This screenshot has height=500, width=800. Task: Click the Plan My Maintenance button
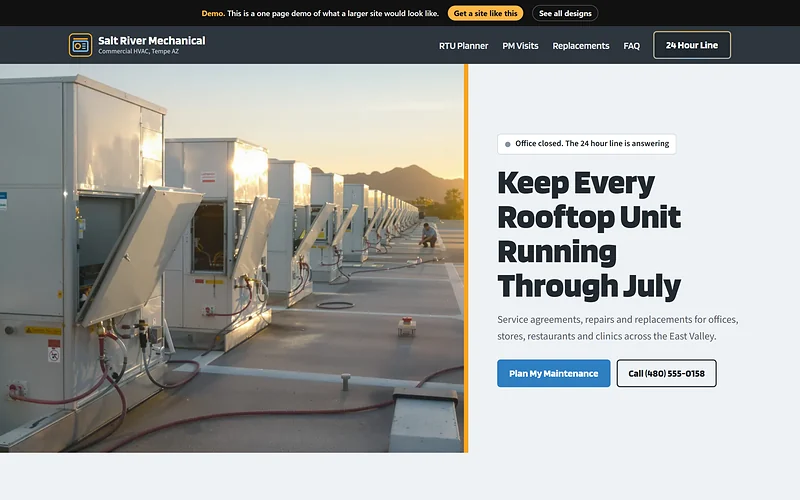[x=554, y=373]
